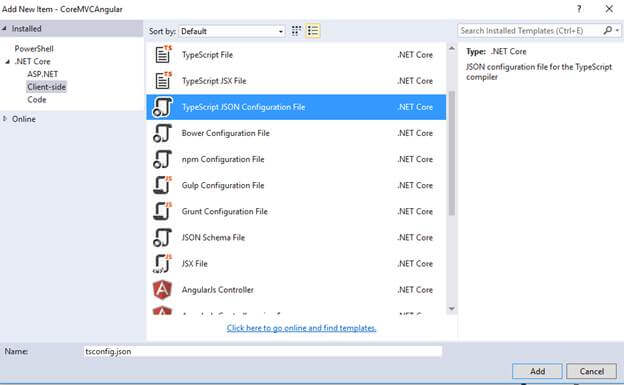This screenshot has width=624, height=385.
Task: Click the search magnifier icon
Action: [607, 30]
